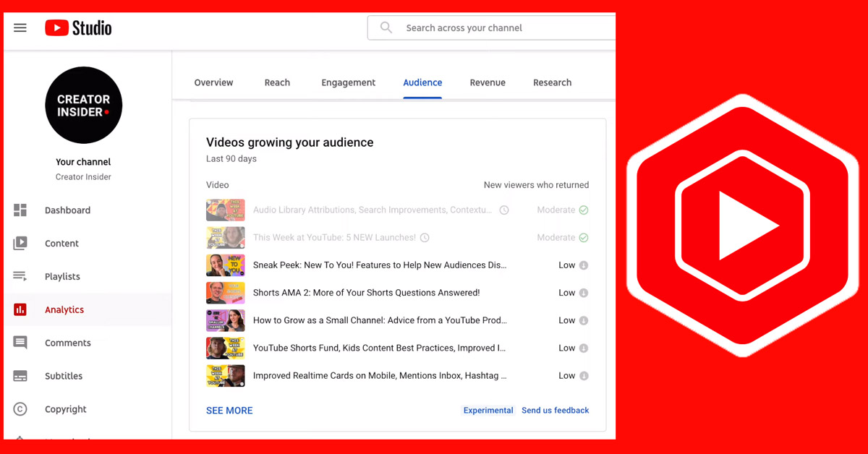Go to the Research tab
This screenshot has height=454, width=868.
point(553,82)
